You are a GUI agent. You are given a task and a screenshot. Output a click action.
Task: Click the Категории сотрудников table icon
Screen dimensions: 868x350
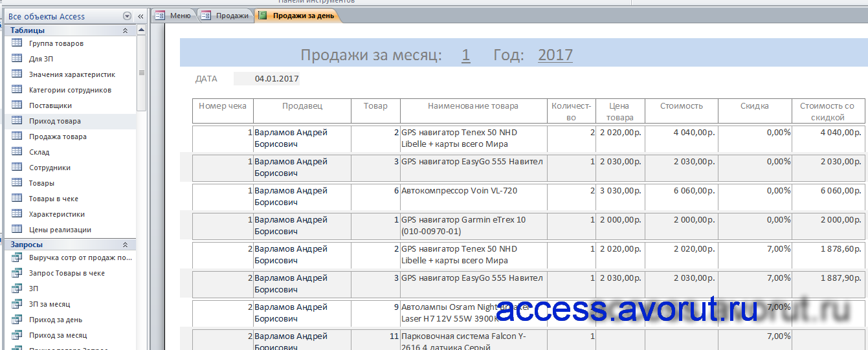tap(17, 90)
